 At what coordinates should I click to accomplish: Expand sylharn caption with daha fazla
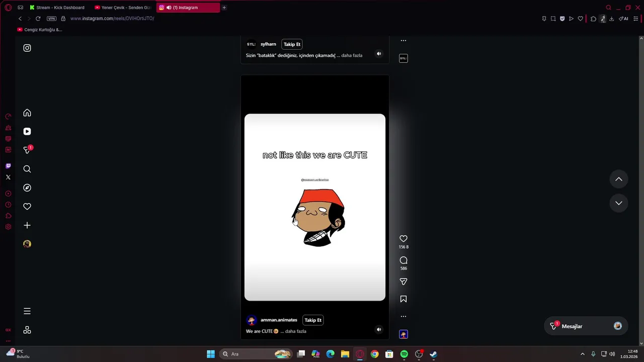click(x=352, y=55)
